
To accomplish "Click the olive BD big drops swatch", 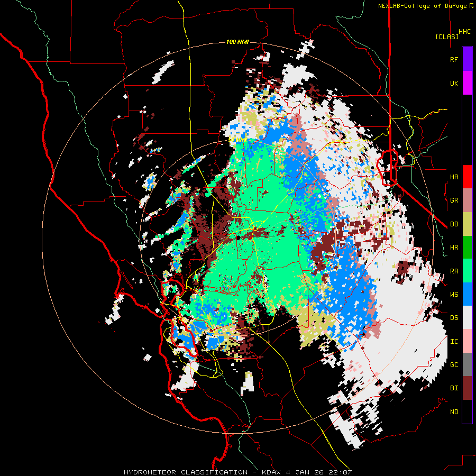I will pyautogui.click(x=467, y=224).
